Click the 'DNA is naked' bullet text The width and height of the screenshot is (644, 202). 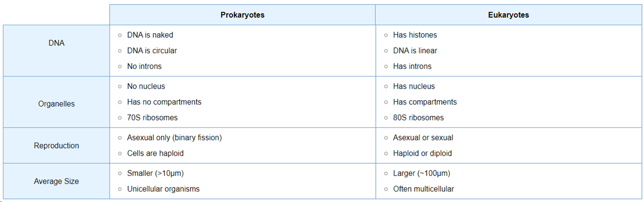pos(150,35)
